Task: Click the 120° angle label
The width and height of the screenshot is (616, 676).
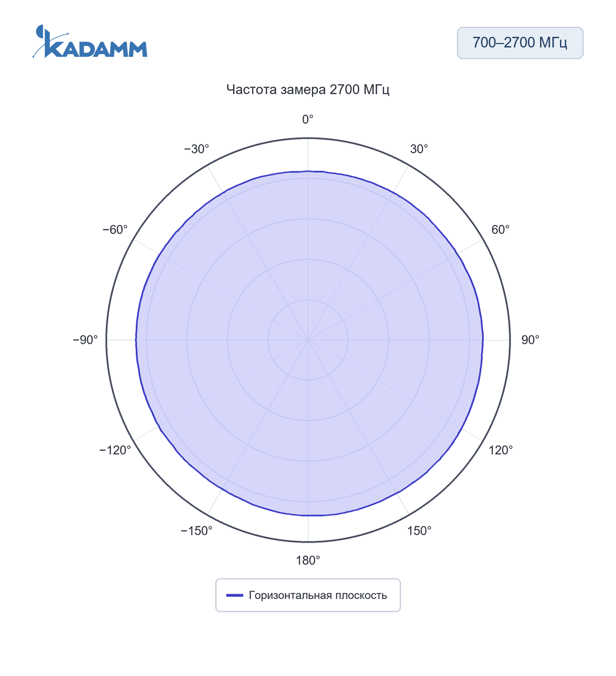Action: pos(501,450)
